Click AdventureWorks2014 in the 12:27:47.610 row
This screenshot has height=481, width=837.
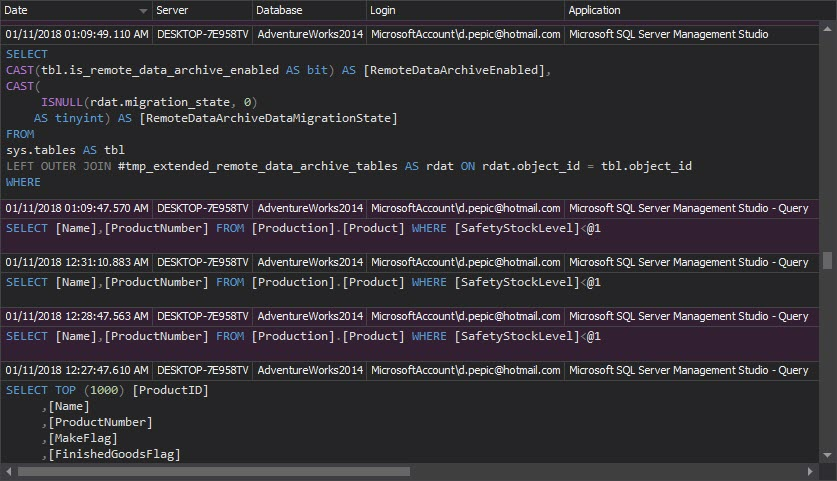click(x=310, y=370)
